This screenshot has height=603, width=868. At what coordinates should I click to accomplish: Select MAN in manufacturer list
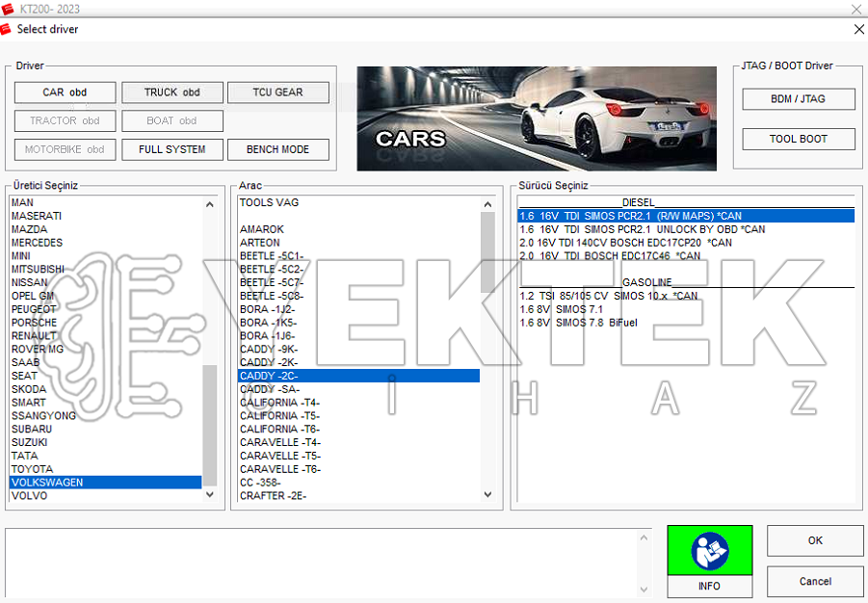pyautogui.click(x=105, y=202)
